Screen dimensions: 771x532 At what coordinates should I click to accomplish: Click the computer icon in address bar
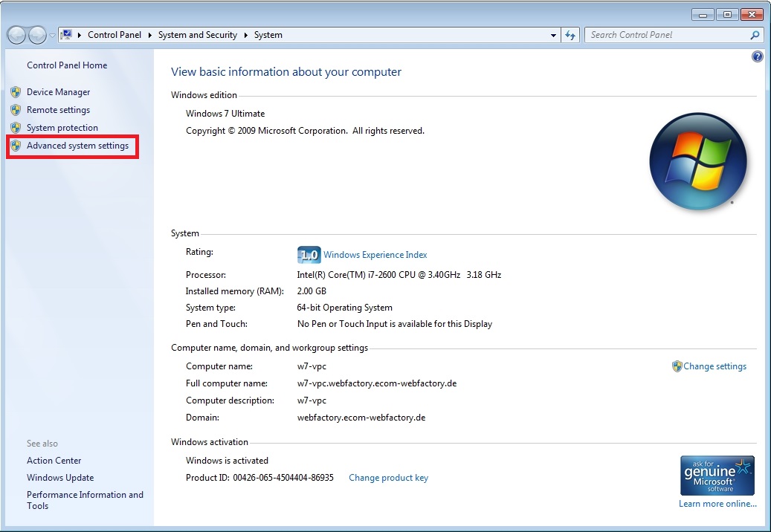[x=66, y=35]
